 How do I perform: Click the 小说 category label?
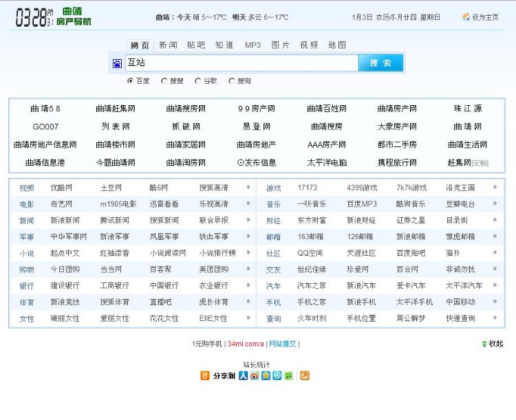pyautogui.click(x=27, y=253)
